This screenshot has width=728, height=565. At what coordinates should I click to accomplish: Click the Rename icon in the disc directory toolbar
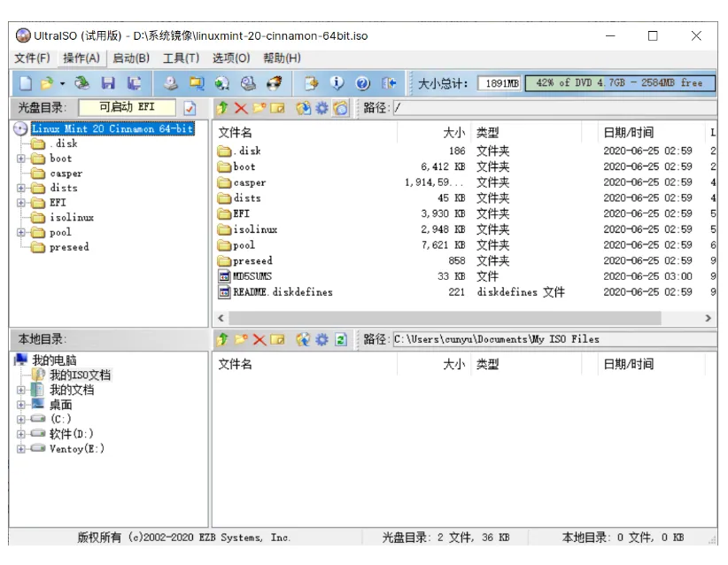[277, 108]
